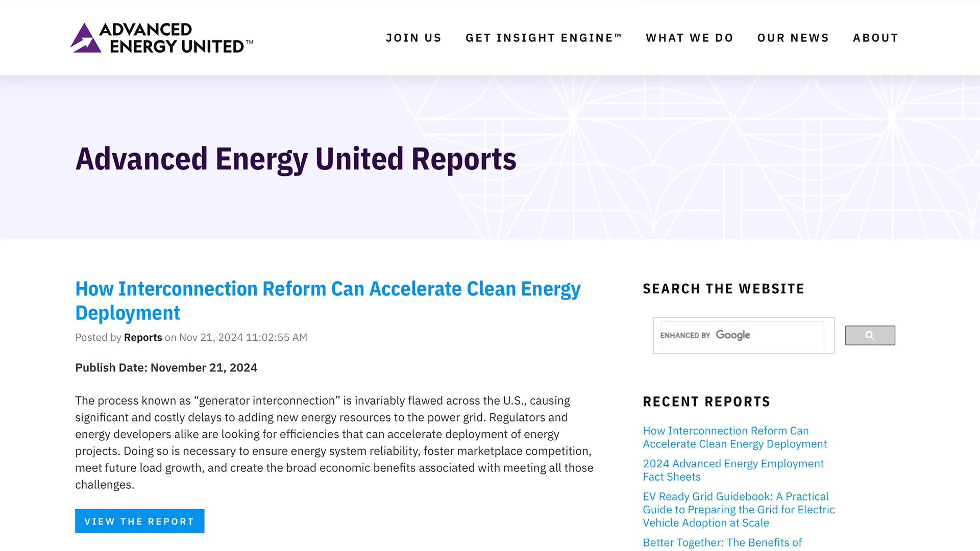Open the WHAT WE DO menu
Screen dimensions: 980x551
pos(690,37)
